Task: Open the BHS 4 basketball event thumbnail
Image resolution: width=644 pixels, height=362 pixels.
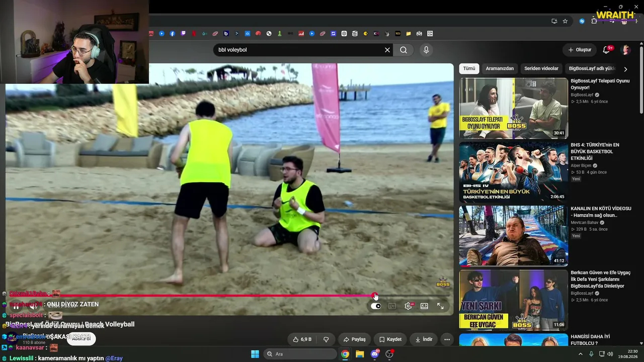Action: tap(513, 172)
